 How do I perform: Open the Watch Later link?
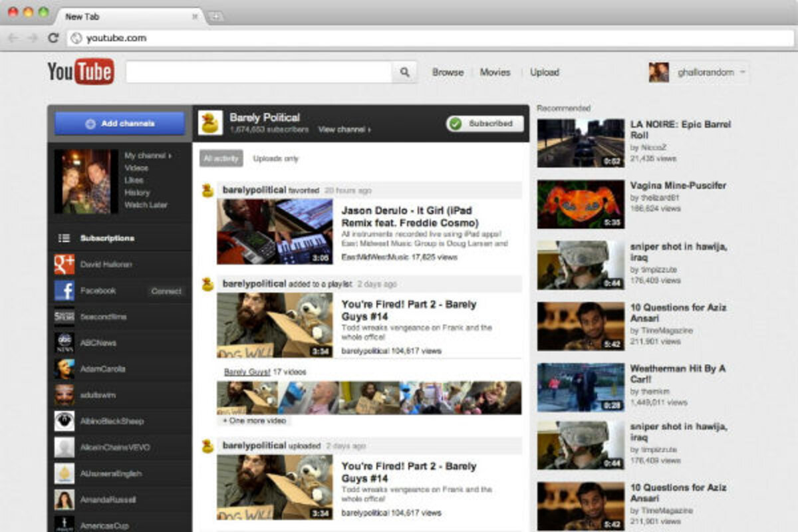[146, 205]
